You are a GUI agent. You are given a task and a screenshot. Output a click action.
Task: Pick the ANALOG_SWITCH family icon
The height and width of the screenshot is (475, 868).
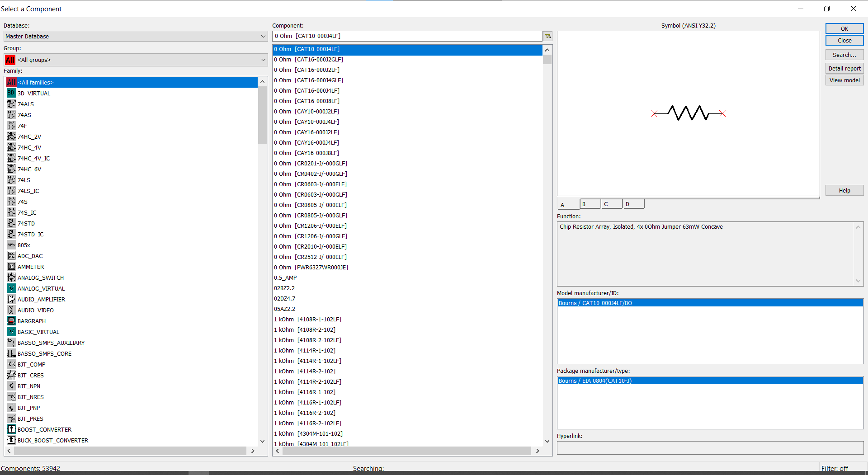pos(11,277)
